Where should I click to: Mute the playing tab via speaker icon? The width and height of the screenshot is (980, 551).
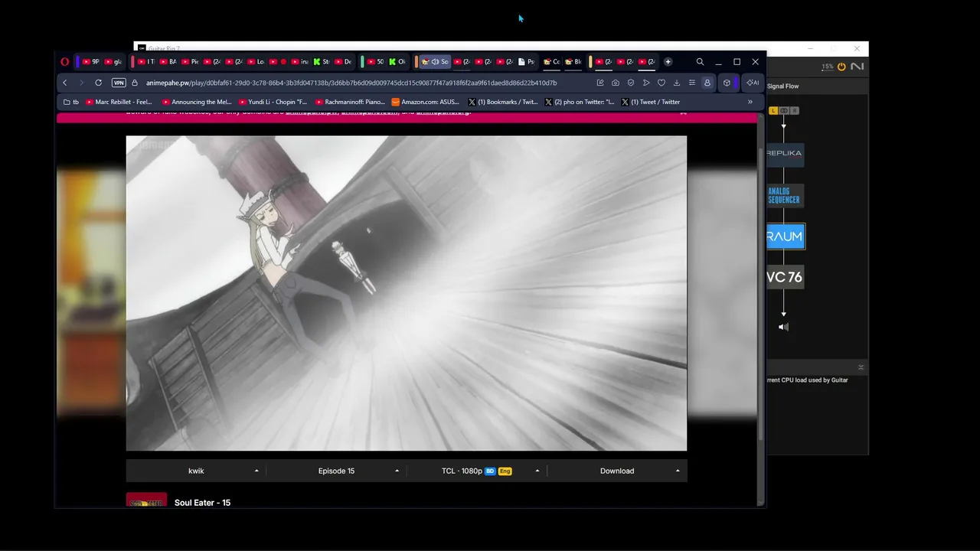[x=435, y=62]
